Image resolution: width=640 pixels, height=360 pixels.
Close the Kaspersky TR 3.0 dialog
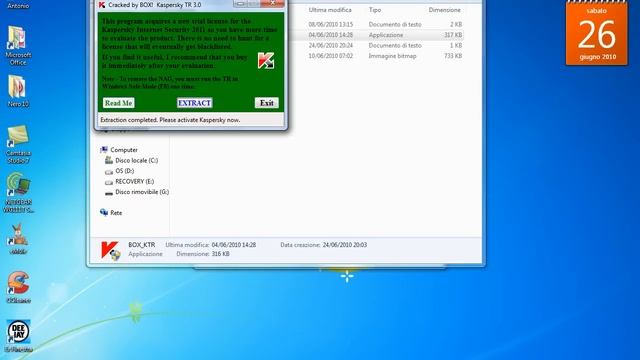tap(272, 4)
